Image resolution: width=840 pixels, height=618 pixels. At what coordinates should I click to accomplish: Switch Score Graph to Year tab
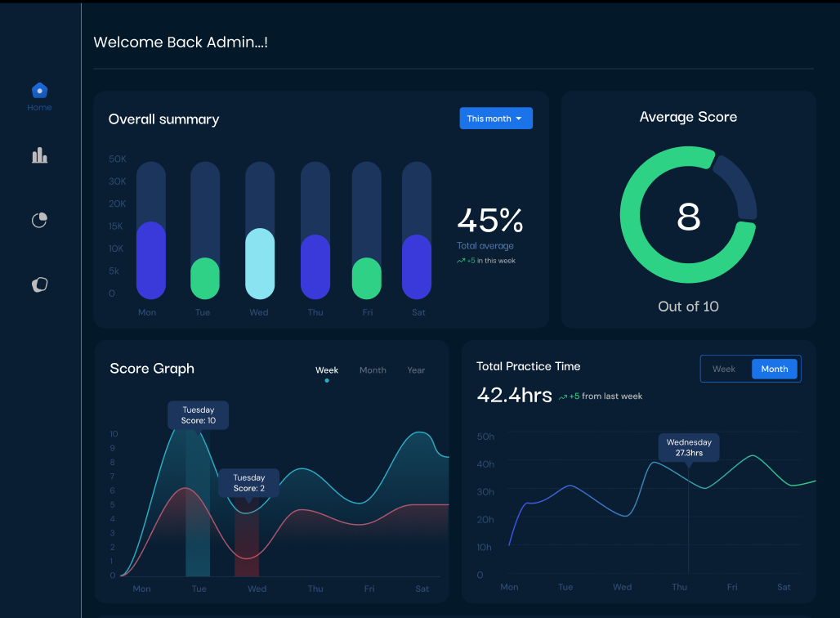(416, 370)
